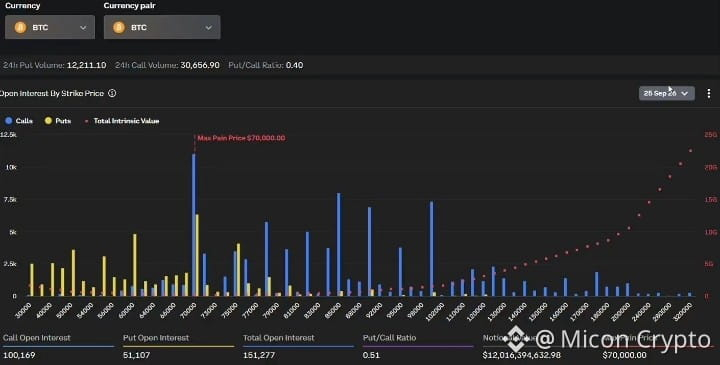
Task: Click the Put Open Interest label
Action: [156, 337]
